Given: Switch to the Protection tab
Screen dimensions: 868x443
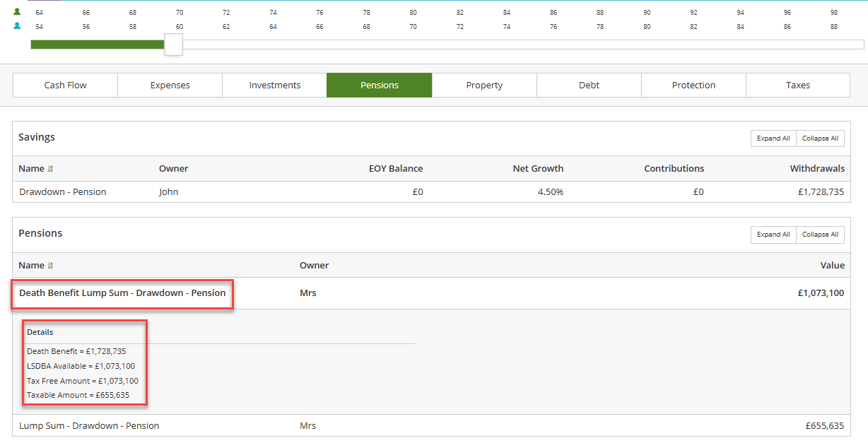Looking at the screenshot, I should 693,85.
